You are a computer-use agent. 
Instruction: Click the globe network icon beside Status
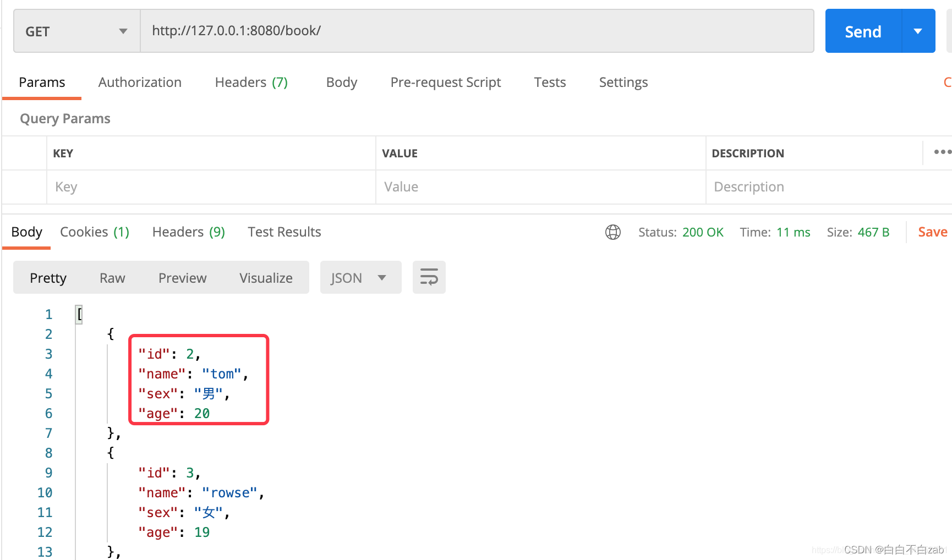tap(613, 232)
